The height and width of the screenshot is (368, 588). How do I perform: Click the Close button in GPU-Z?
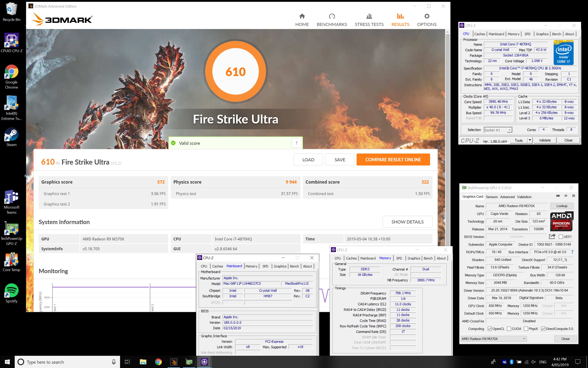pyautogui.click(x=565, y=339)
